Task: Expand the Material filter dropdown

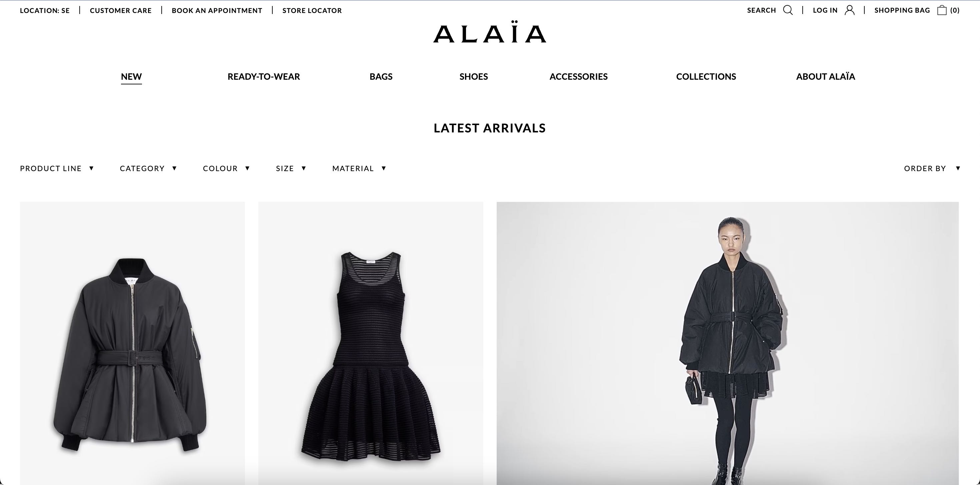Action: (x=359, y=168)
